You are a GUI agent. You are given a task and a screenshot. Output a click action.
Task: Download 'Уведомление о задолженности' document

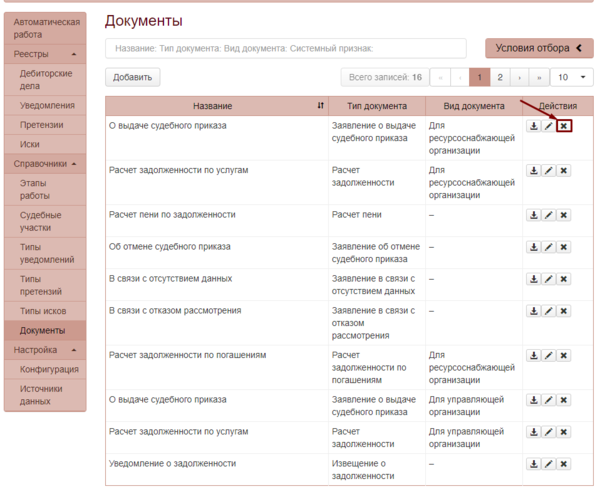coord(533,464)
